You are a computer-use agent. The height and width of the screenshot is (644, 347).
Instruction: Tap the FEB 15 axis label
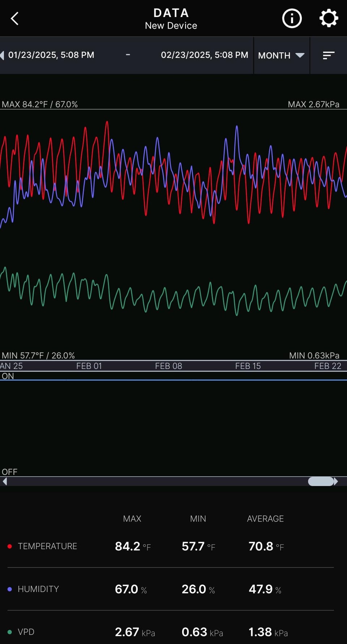point(248,366)
